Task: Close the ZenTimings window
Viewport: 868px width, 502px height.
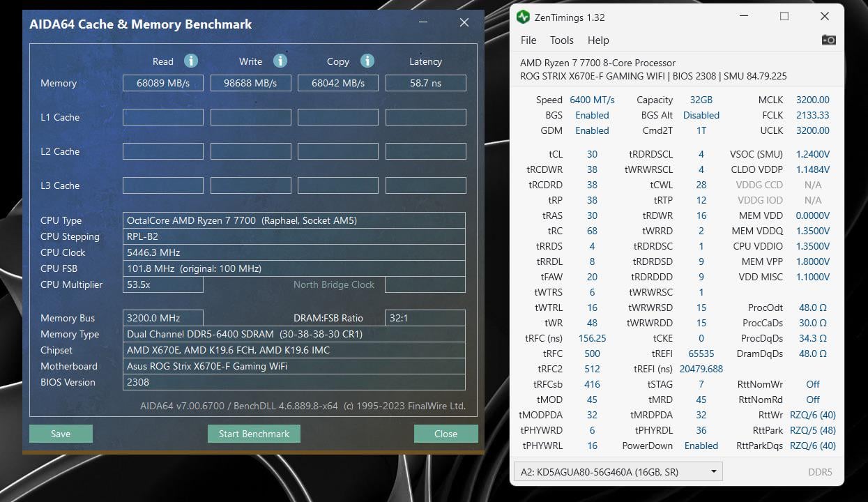Action: [824, 17]
